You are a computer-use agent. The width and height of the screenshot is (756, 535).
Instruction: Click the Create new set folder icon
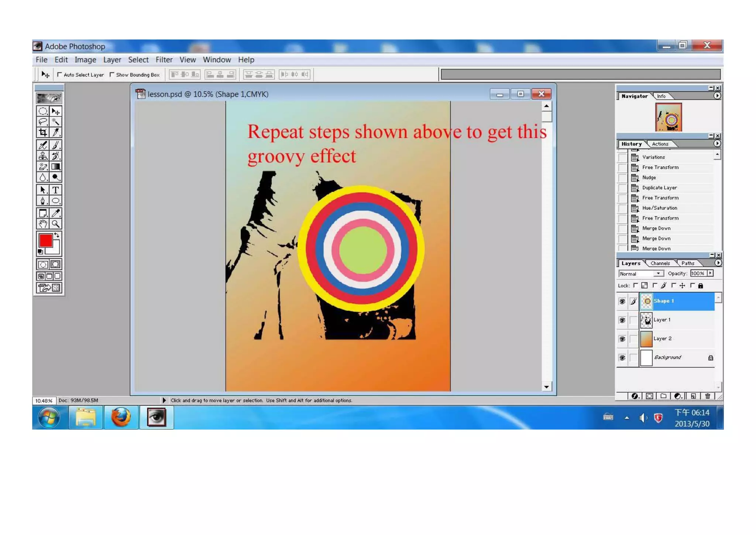664,396
